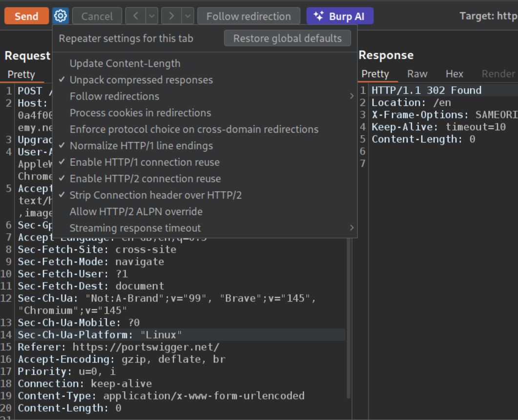Go forward to next request arrow
Screen dimensions: 518x420
(171, 16)
